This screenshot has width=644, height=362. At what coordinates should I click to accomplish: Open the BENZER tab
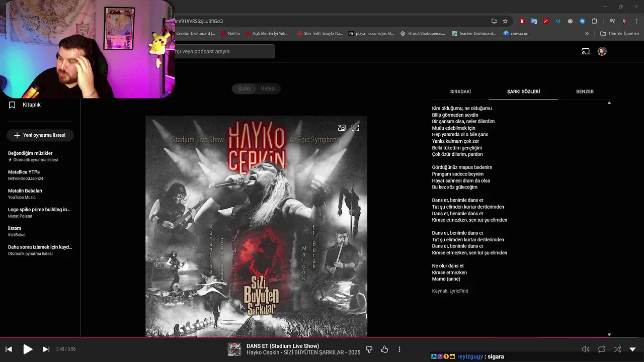coord(585,92)
